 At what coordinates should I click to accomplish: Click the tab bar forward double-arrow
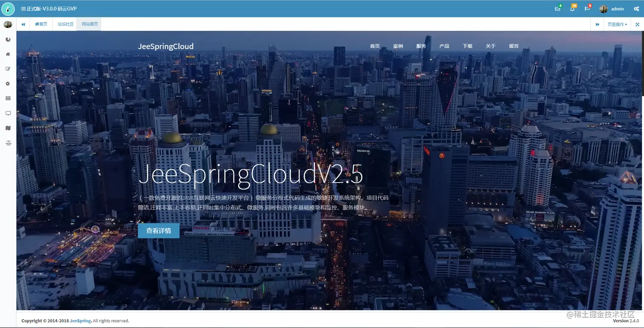[598, 24]
